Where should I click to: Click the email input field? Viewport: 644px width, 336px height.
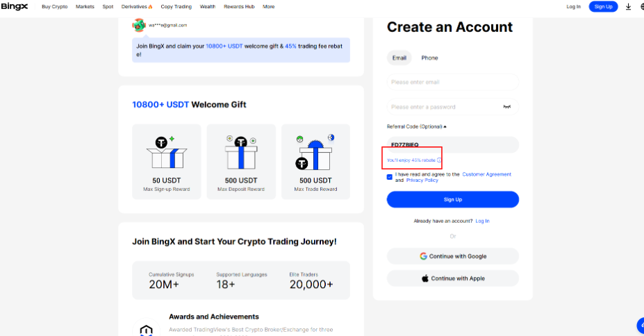click(x=453, y=82)
